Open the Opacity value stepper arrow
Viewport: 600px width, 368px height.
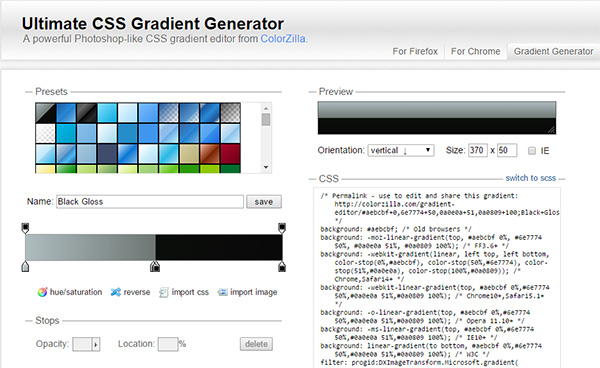tap(96, 344)
